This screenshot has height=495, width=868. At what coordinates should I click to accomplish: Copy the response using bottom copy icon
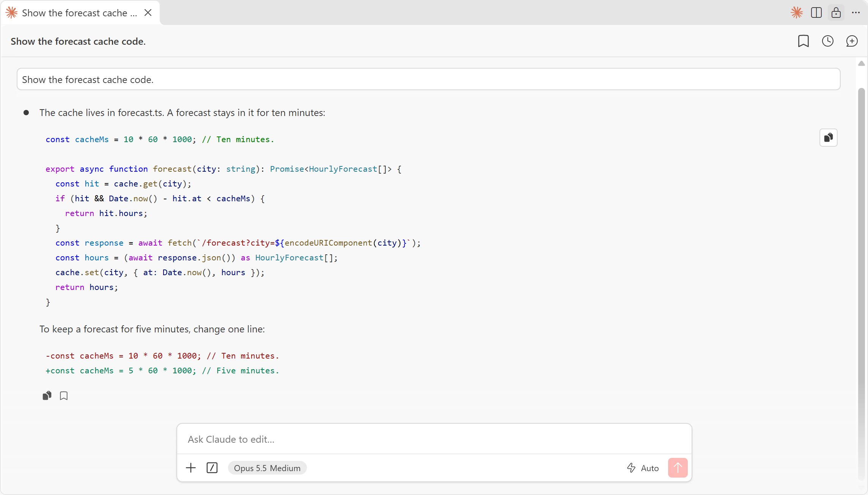pos(47,396)
